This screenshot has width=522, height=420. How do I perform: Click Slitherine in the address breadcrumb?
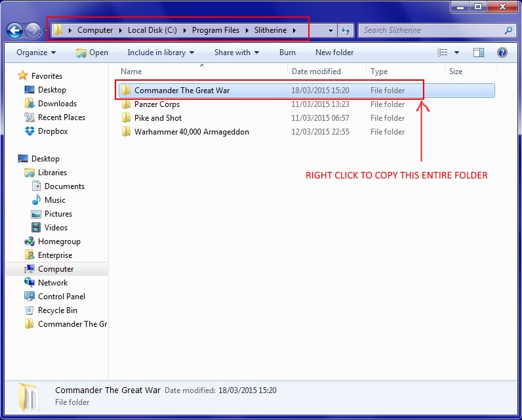270,30
